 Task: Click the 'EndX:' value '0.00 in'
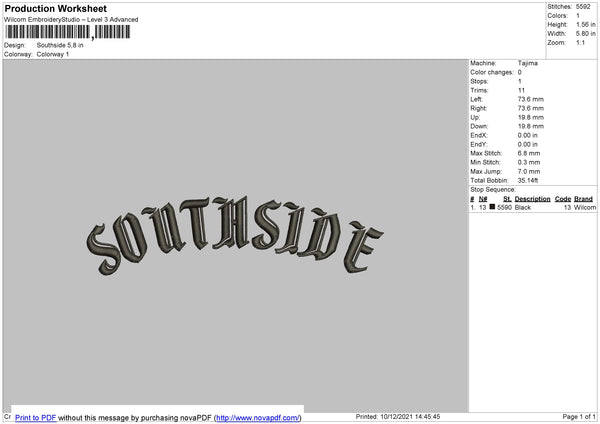point(528,135)
